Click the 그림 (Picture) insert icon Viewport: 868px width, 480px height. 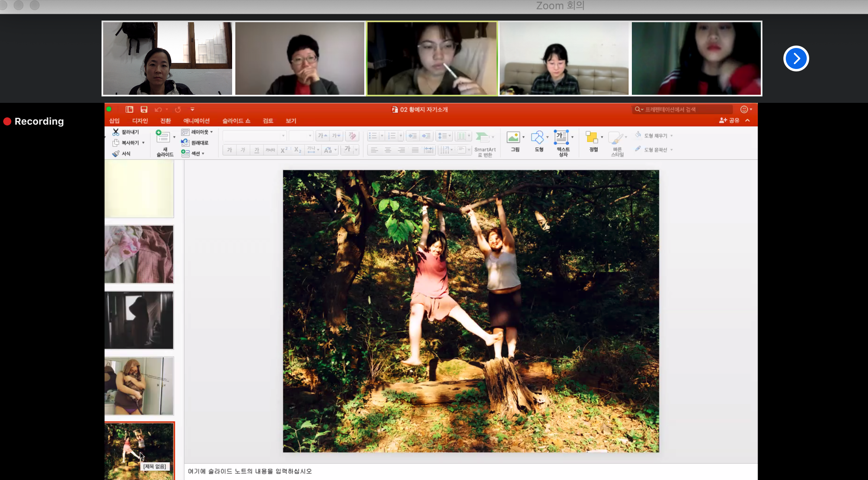[x=513, y=138]
